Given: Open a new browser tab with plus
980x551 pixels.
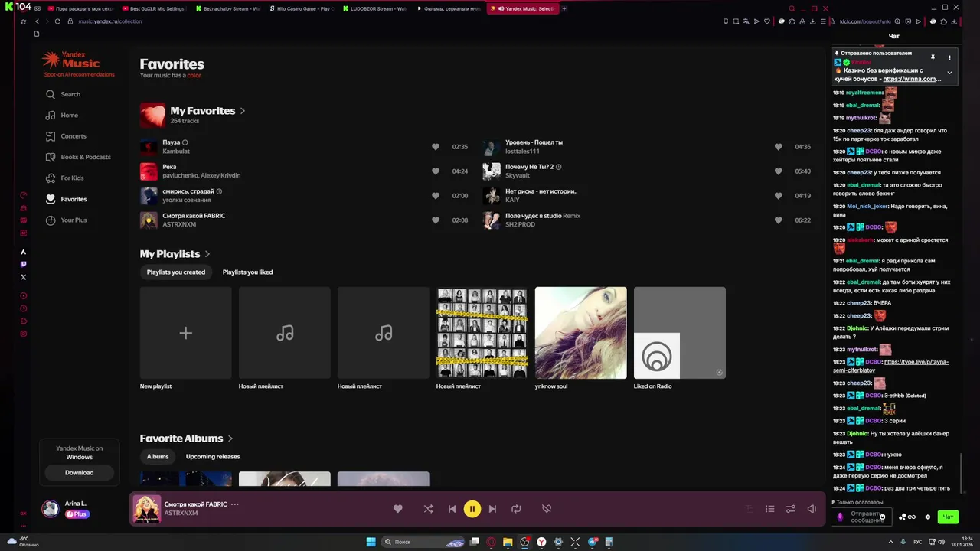Looking at the screenshot, I should [x=564, y=9].
